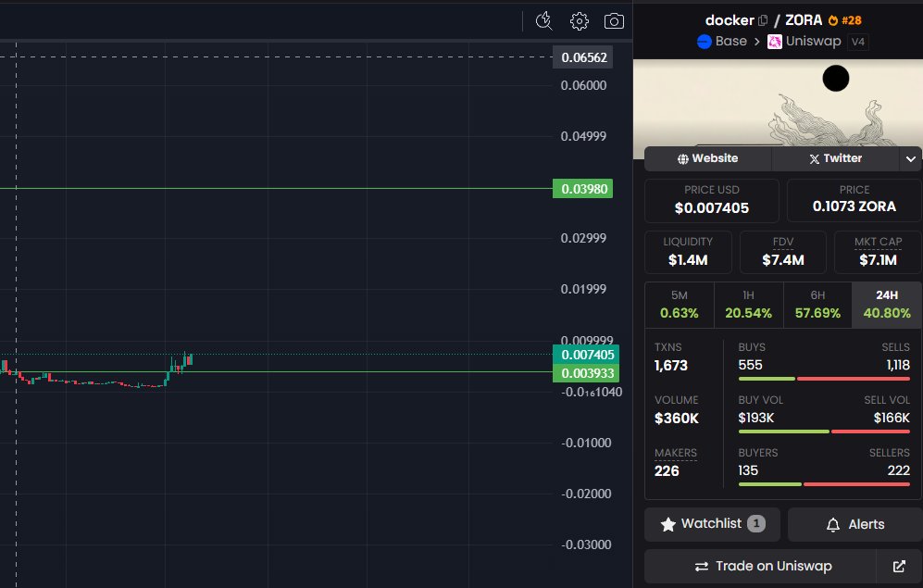Screen dimensions: 923x588
Task: Click the 0.03980 green price label
Action: coord(582,189)
